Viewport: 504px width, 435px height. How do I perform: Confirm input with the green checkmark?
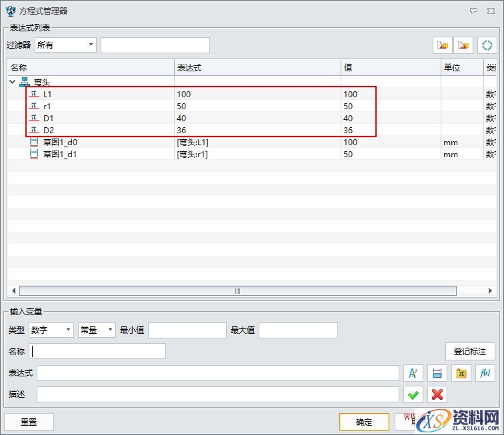(413, 394)
